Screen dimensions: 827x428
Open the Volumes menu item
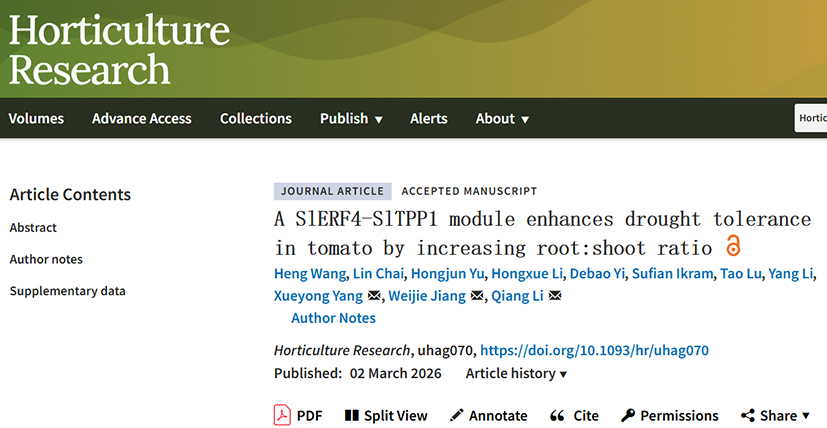36,118
